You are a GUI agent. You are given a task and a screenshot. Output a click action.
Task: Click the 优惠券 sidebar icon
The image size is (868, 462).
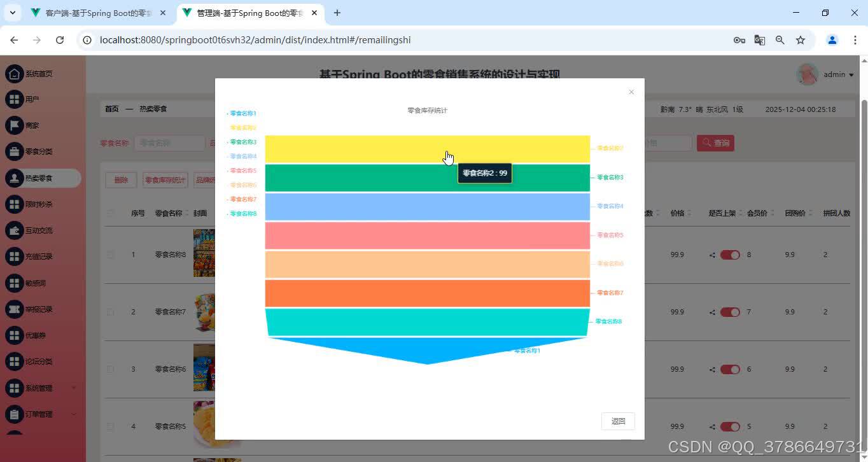pyautogui.click(x=14, y=336)
